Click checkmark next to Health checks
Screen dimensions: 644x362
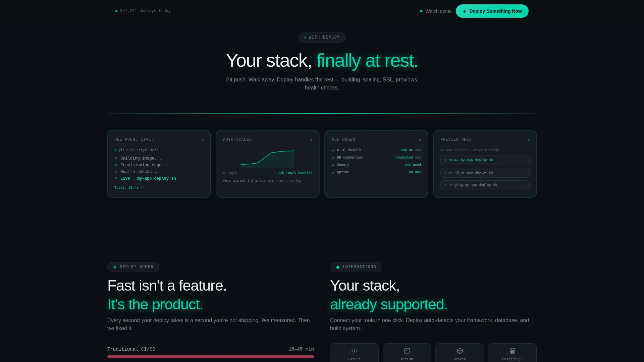[x=116, y=172]
